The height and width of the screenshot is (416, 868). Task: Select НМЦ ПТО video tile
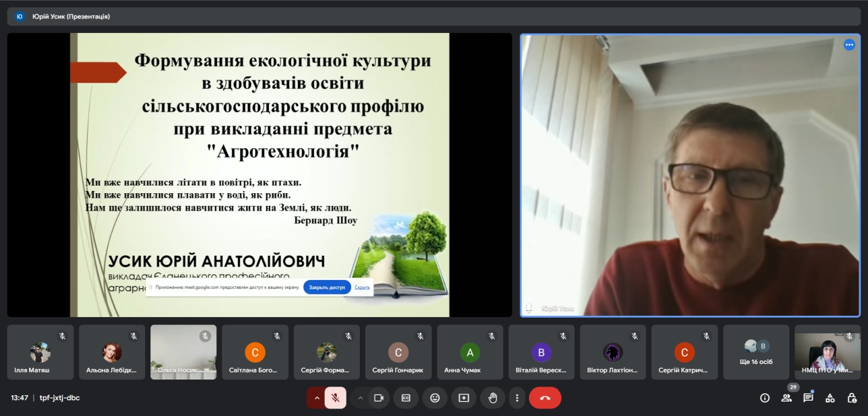point(827,352)
